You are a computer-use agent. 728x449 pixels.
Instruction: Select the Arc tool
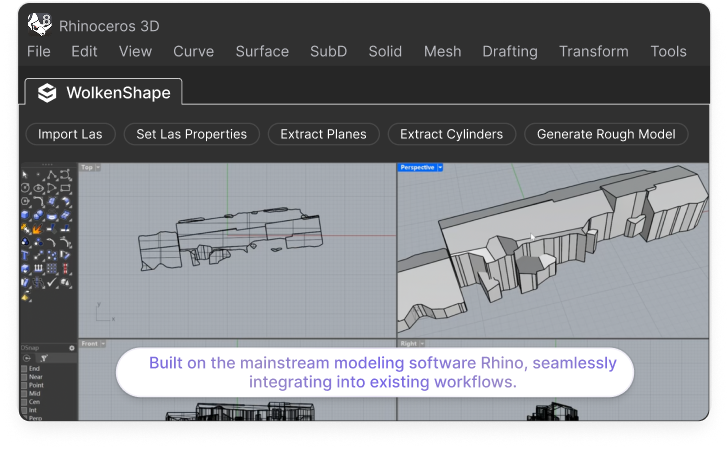pyautogui.click(x=52, y=188)
